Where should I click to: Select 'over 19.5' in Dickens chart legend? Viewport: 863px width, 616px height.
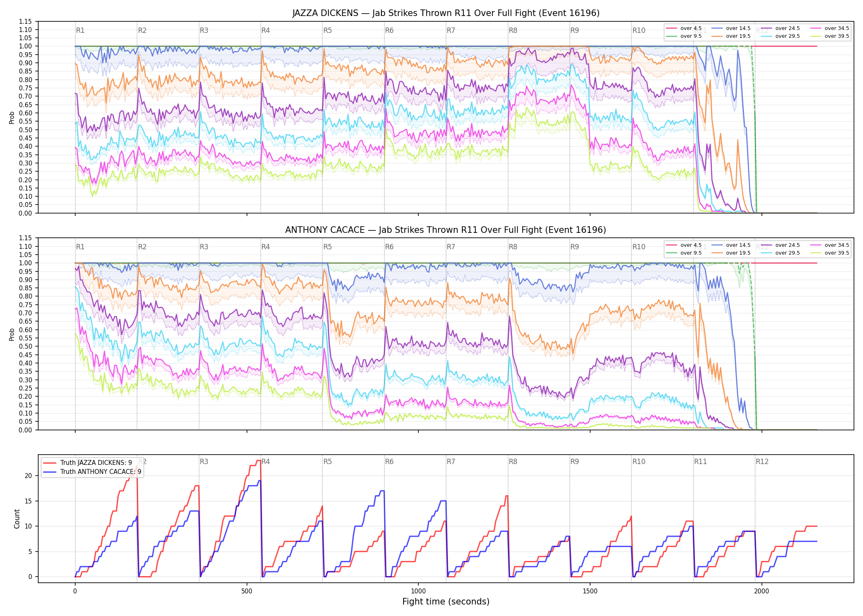[x=731, y=36]
